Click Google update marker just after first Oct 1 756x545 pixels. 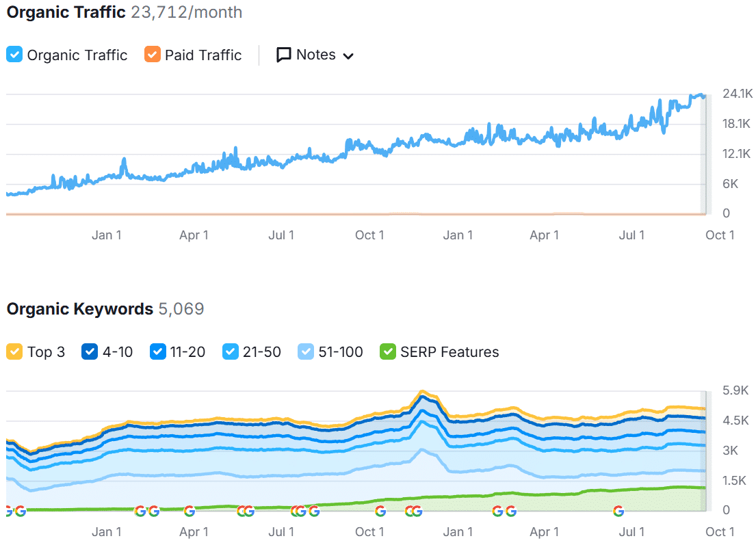[380, 511]
